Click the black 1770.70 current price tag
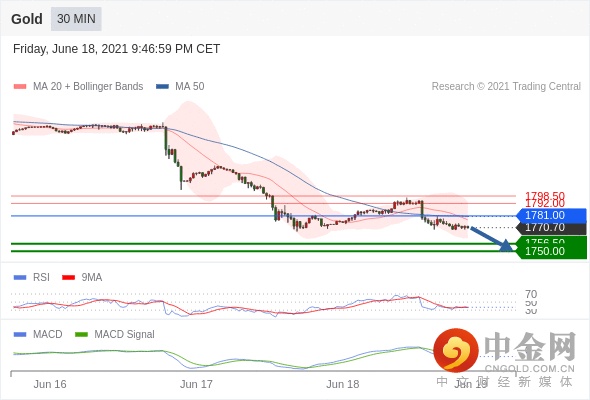 click(551, 228)
